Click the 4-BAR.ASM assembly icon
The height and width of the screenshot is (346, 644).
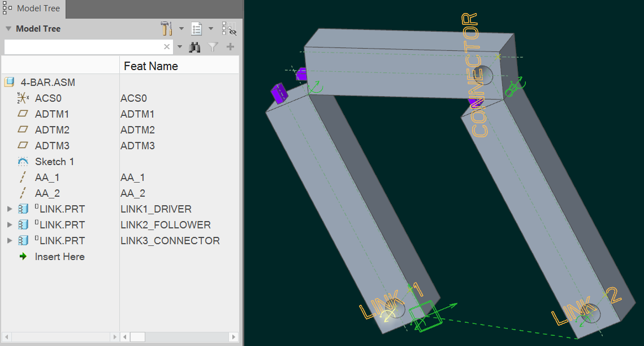9,82
